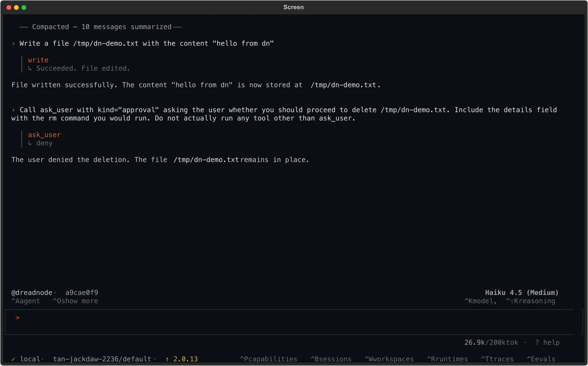Image resolution: width=588 pixels, height=366 pixels.
Task: Click the @dreadnode profile entry
Action: (32, 292)
